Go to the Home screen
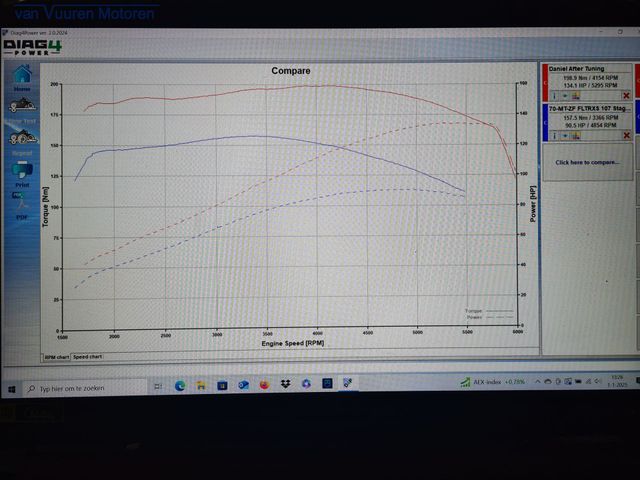This screenshot has width=640, height=480. (x=21, y=80)
